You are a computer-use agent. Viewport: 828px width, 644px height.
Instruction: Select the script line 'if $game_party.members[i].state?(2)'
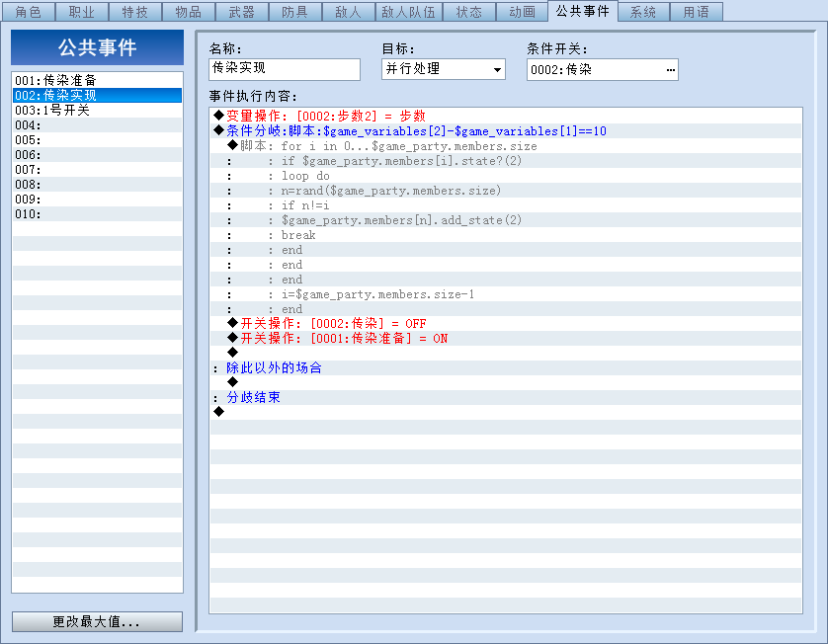point(506,160)
